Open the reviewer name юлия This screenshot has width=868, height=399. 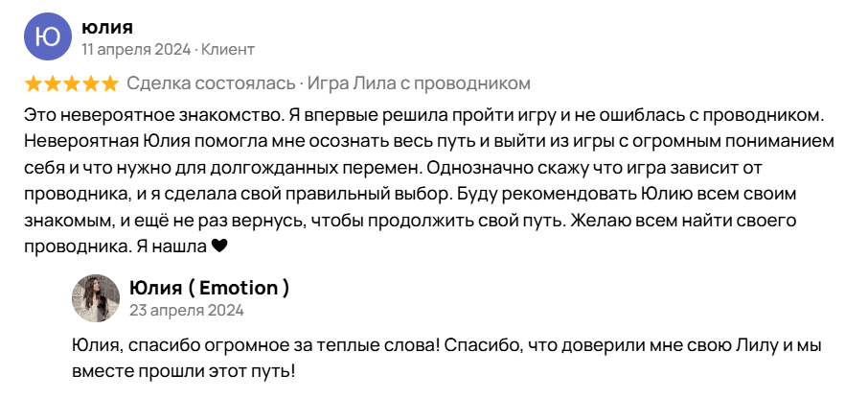pos(107,26)
